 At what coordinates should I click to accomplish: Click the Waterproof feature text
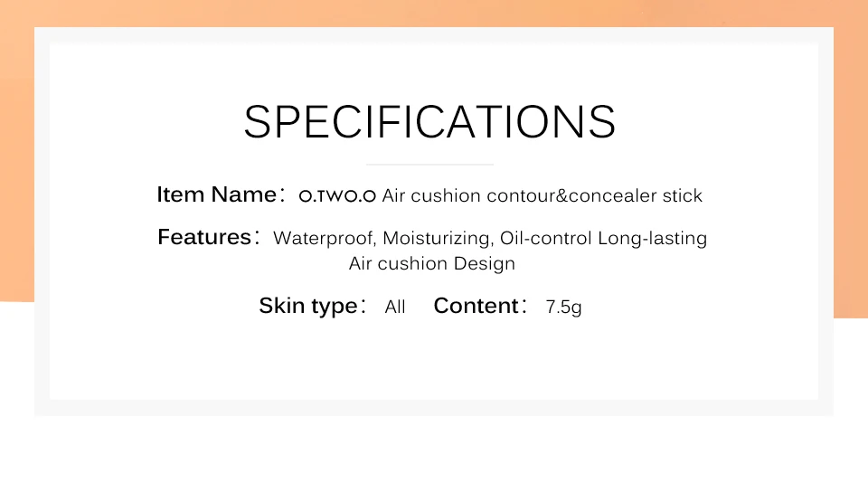pos(325,238)
